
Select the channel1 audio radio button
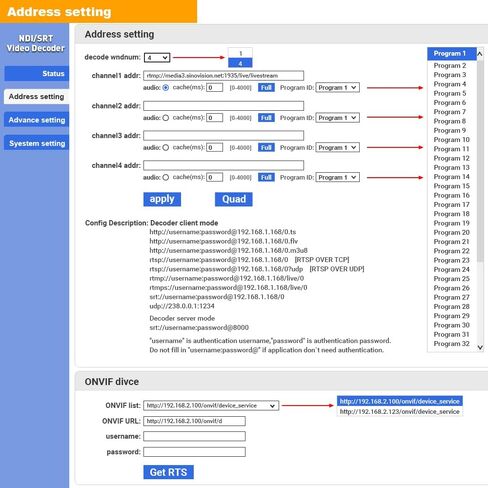[x=166, y=88]
